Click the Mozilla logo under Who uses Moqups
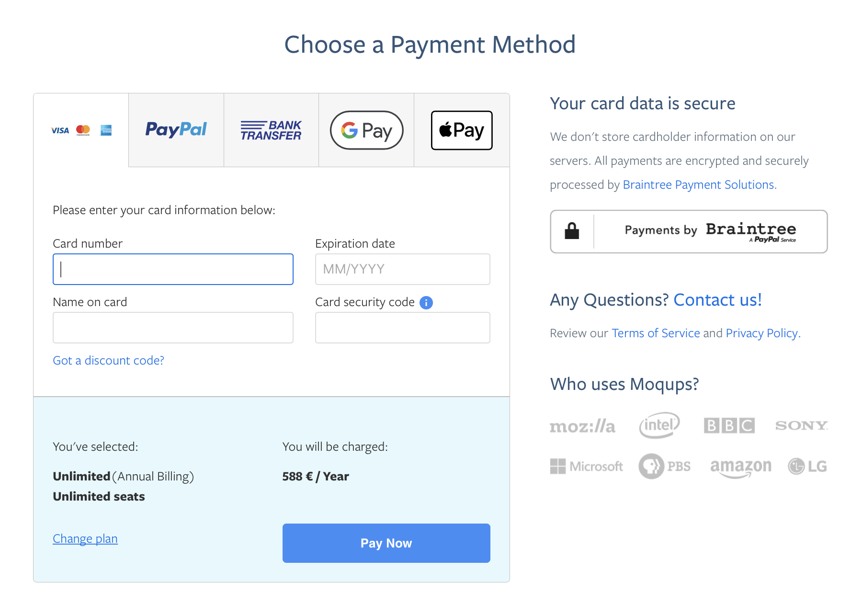The width and height of the screenshot is (863, 616). click(582, 425)
